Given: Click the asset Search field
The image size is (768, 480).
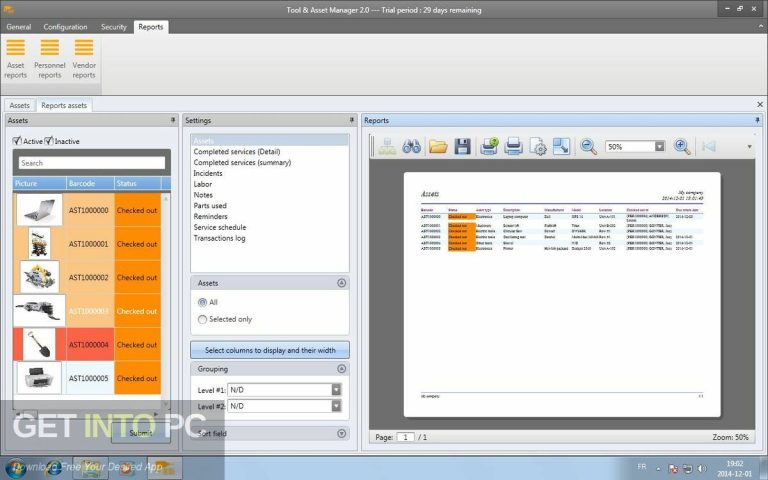Looking at the screenshot, I should click(91, 163).
